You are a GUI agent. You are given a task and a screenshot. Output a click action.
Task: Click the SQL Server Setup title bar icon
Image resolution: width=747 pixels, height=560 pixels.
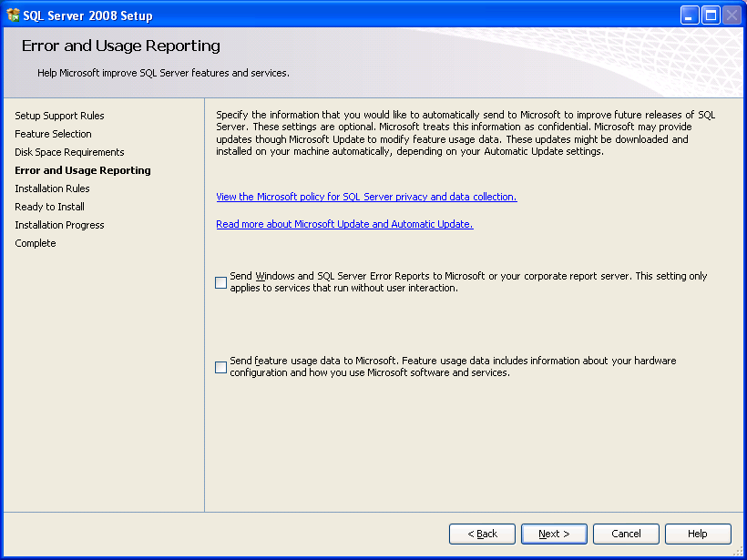[13, 15]
